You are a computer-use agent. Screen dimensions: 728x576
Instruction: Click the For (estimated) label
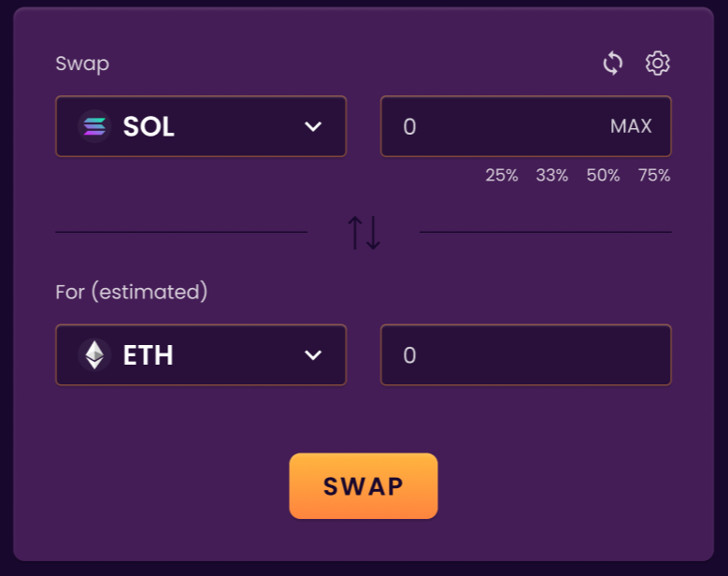coord(132,292)
